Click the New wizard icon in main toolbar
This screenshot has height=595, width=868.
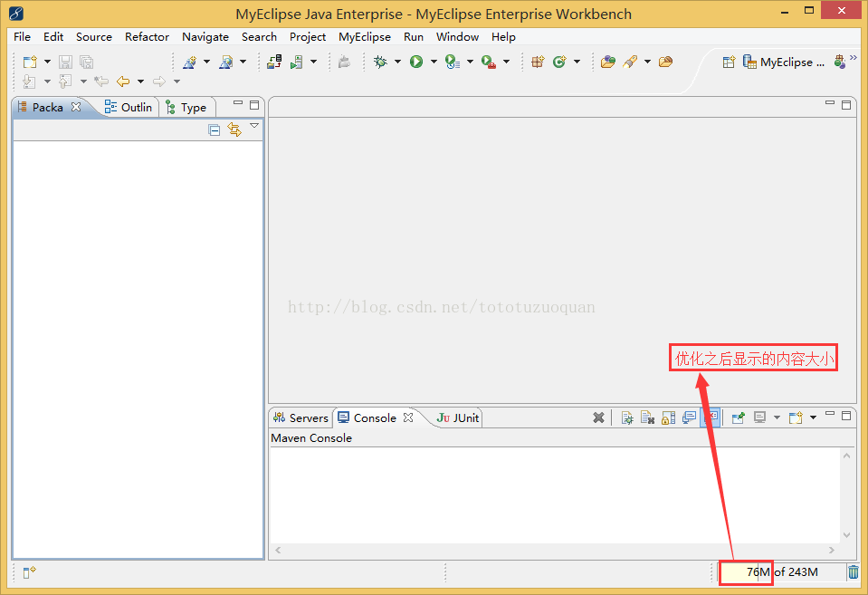(x=30, y=62)
